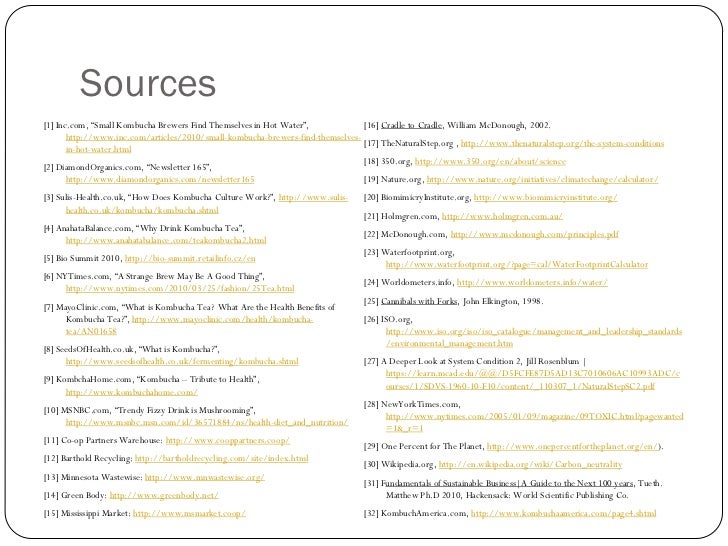Open the onepercentfortheplanet.org link
The image size is (728, 546).
click(572, 446)
